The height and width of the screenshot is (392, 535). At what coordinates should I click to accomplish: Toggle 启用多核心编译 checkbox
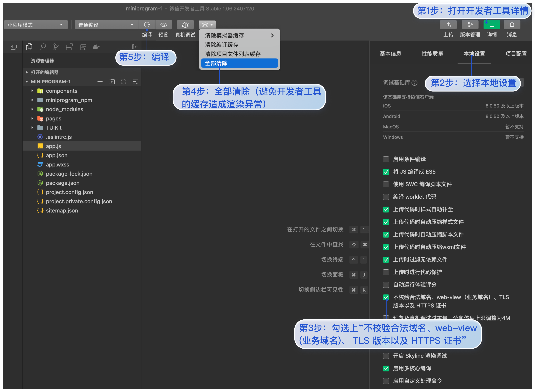(386, 369)
